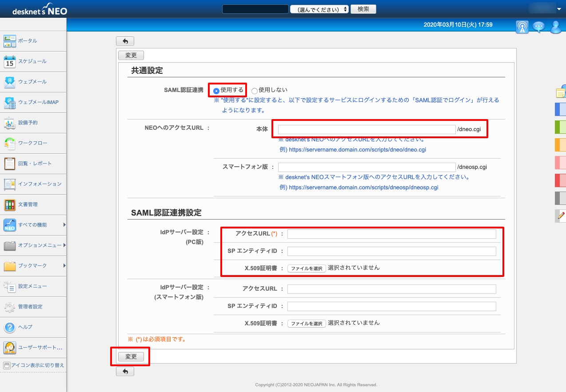This screenshot has width=566, height=392.
Task: Open the ワークフロー workflow icon
Action: coord(10,143)
